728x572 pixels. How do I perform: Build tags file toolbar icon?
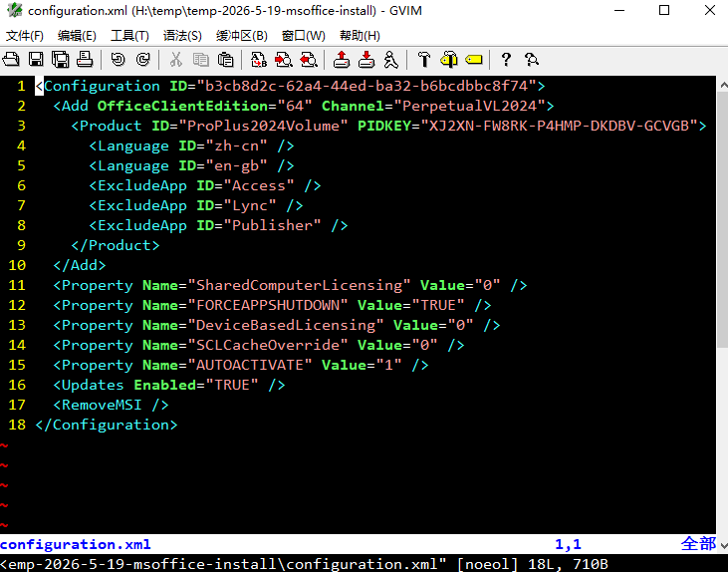[449, 60]
